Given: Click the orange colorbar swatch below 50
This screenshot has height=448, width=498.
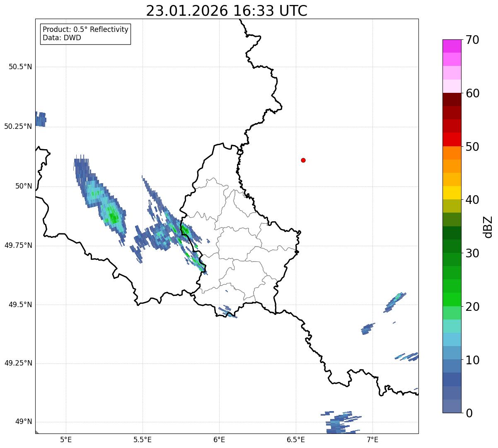Looking at the screenshot, I should tap(452, 153).
